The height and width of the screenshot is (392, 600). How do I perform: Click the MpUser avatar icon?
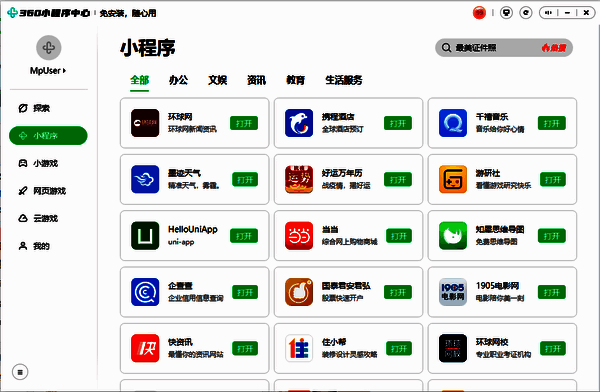49,47
